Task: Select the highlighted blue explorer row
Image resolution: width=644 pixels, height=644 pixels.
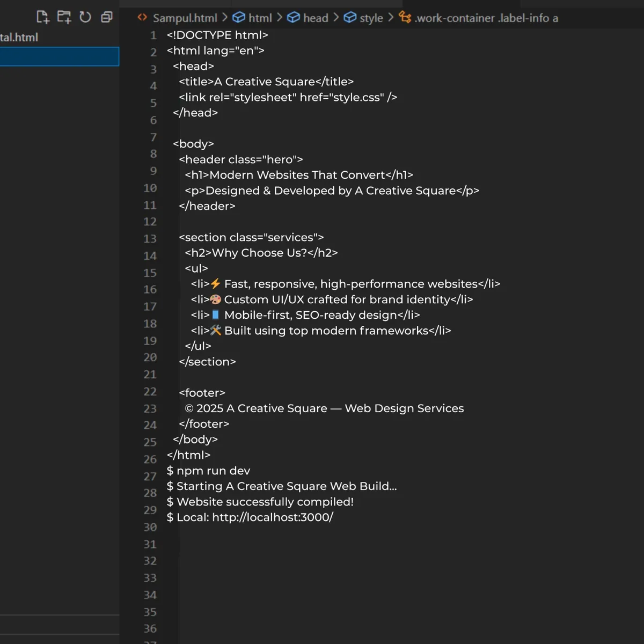Action: (59, 56)
